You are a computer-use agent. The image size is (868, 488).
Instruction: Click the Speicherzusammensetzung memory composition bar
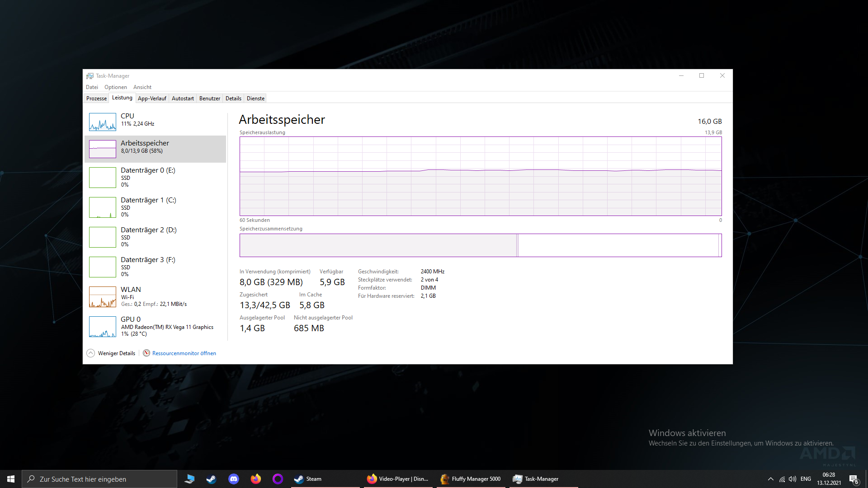(x=480, y=245)
